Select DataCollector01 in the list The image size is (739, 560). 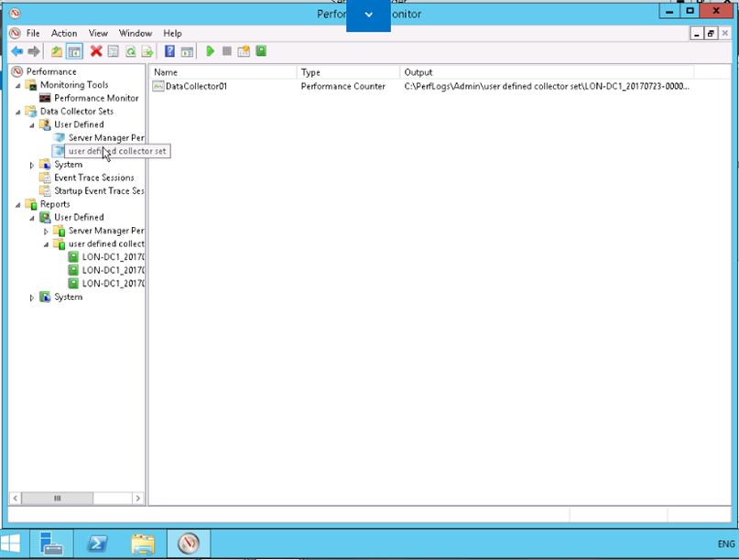tap(195, 86)
